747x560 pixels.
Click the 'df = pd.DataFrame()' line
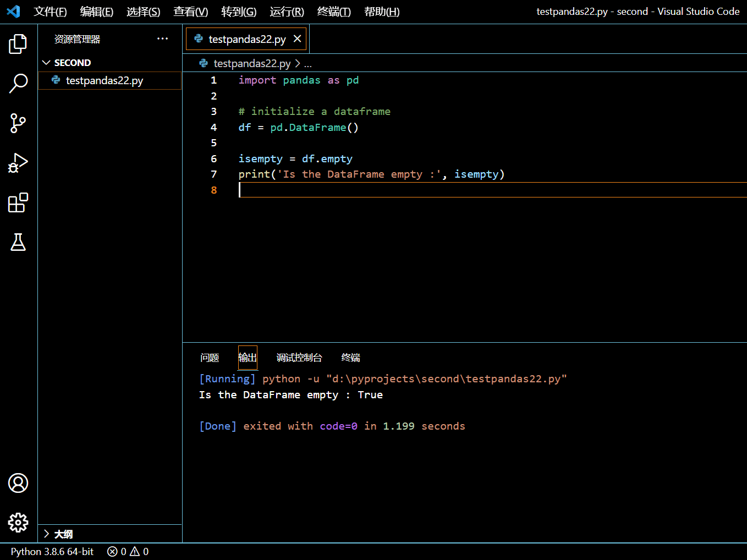click(x=299, y=128)
